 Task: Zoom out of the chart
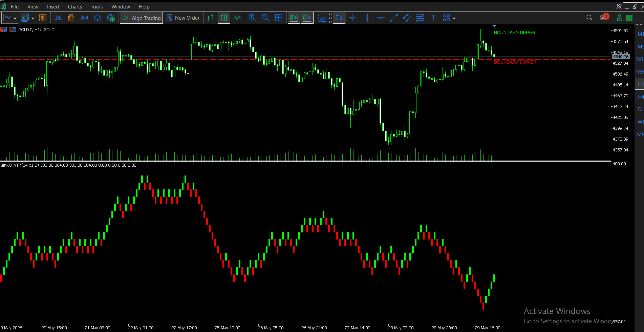click(265, 18)
